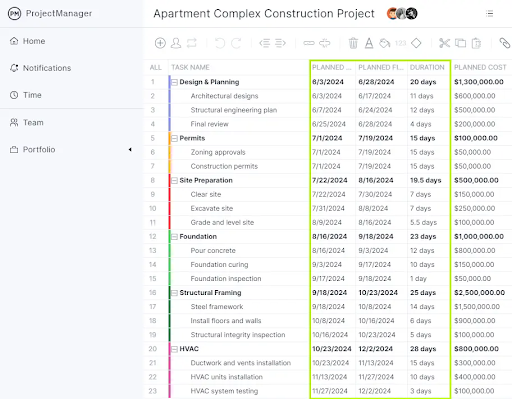Click the $2,500,000.00 planned cost cell
This screenshot has height=399, width=512.
[x=479, y=293]
